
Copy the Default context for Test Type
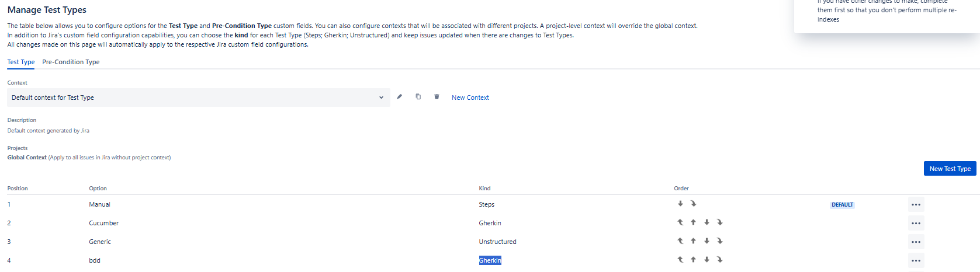(x=418, y=97)
